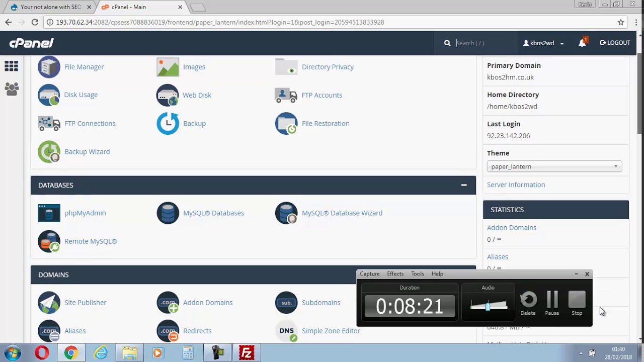Open the Backup clock icon
Screen dimensions: 644x362
click(168, 123)
